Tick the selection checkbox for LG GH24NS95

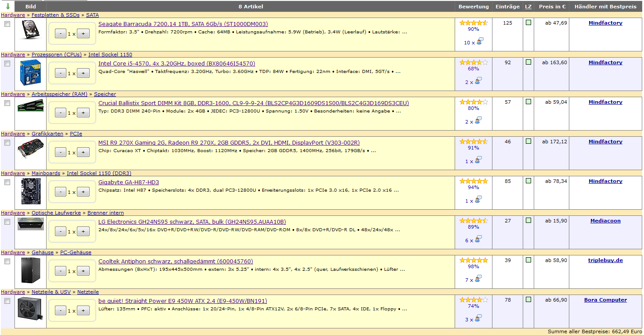pyautogui.click(x=7, y=222)
